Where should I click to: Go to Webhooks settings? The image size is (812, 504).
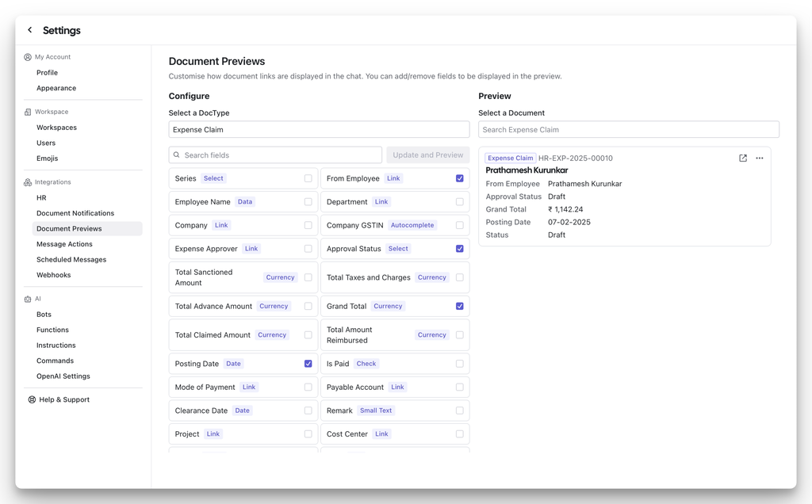point(55,275)
